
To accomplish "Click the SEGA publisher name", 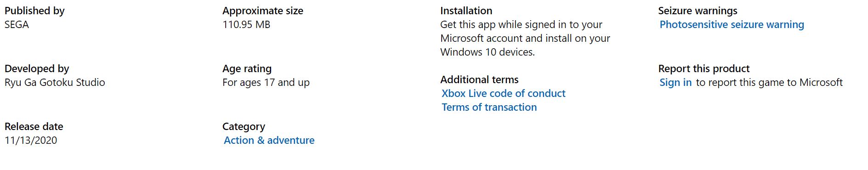I will [x=17, y=25].
